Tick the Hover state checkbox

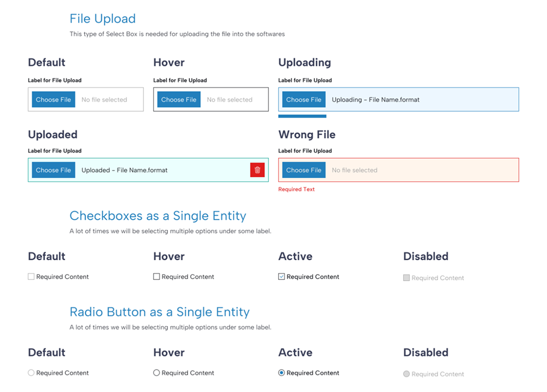pos(157,277)
